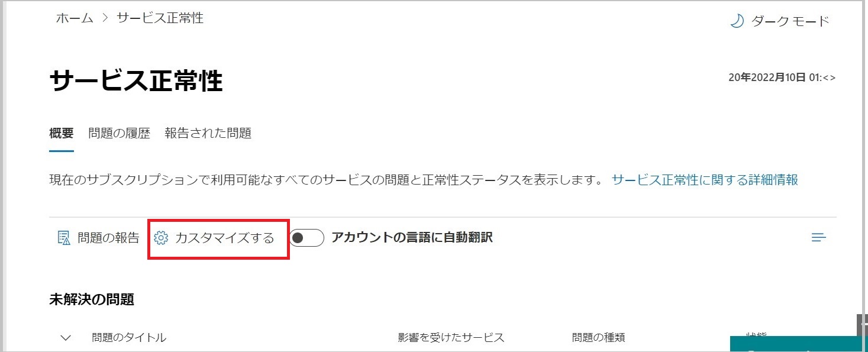Click the issue report clipboard icon
The height and width of the screenshot is (352, 868).
63,238
